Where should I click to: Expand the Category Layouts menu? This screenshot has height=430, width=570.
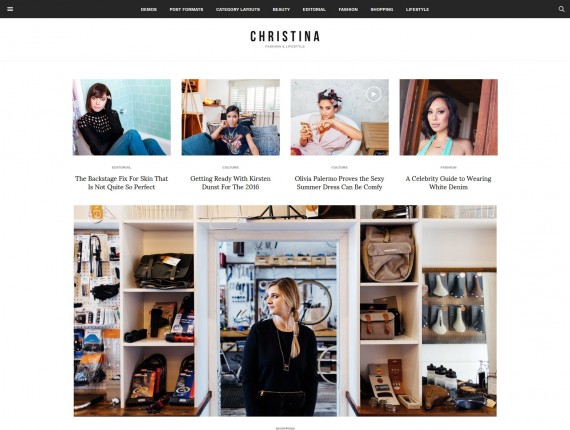point(238,9)
